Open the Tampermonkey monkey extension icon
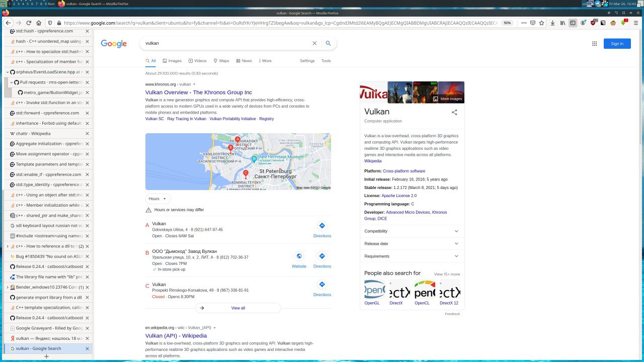 coord(613,23)
